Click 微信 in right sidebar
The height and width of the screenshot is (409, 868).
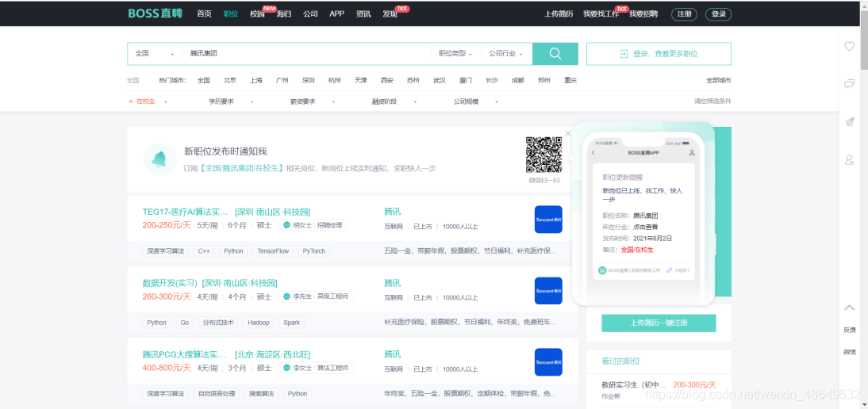pyautogui.click(x=849, y=352)
